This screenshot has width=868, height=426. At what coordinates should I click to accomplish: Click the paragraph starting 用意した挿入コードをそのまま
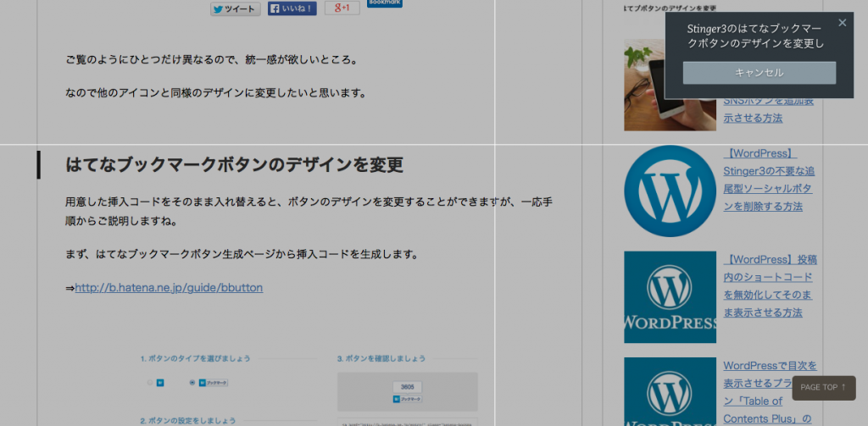tap(309, 212)
